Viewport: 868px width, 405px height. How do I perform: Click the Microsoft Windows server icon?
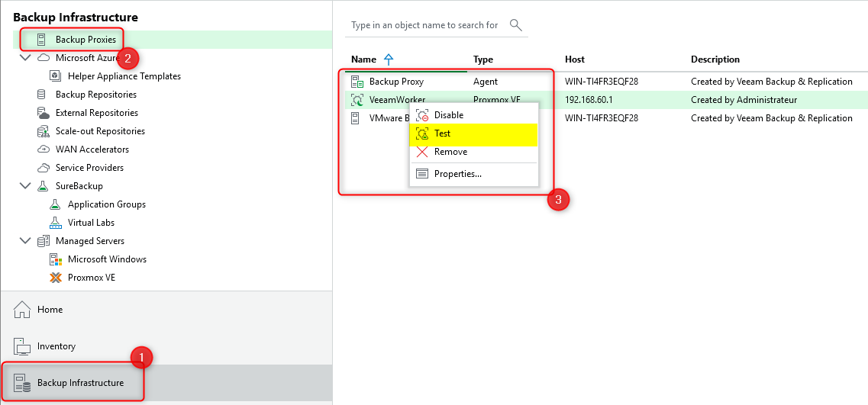tap(55, 259)
